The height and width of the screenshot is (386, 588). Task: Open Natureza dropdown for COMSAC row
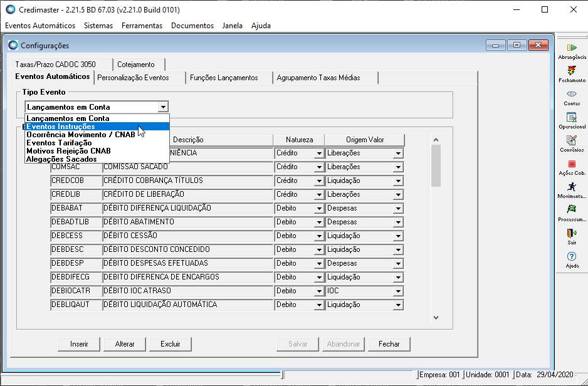tap(319, 167)
